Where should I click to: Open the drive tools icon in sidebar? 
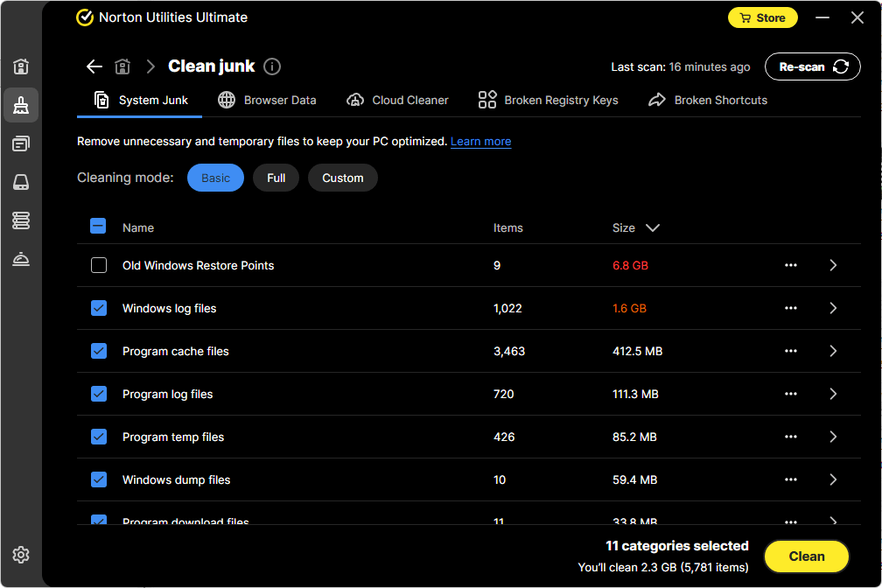point(21,182)
